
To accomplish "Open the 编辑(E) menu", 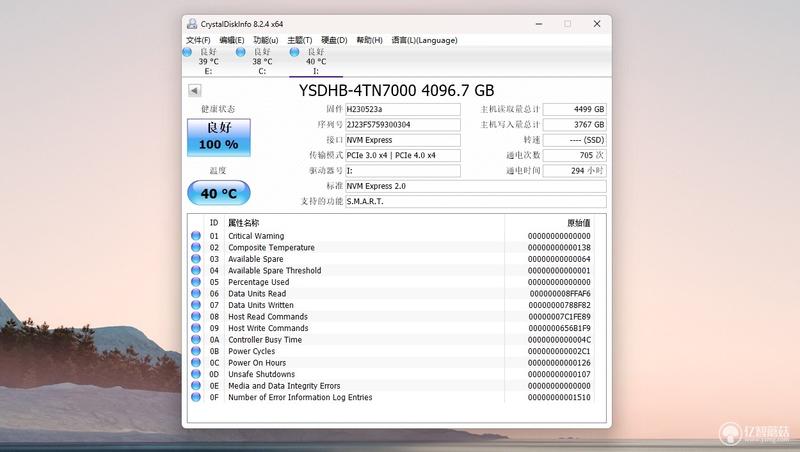I will (232, 40).
